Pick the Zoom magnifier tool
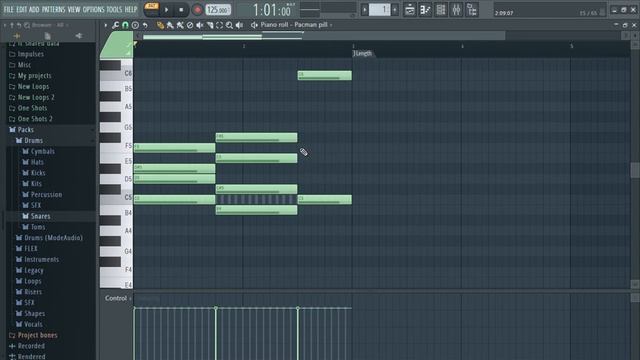This screenshot has height=360, width=640. tap(229, 25)
